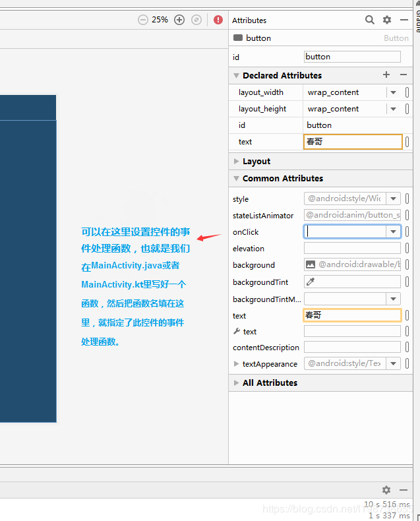The width and height of the screenshot is (420, 521).
Task: Zoom out the design preview
Action: (x=143, y=20)
